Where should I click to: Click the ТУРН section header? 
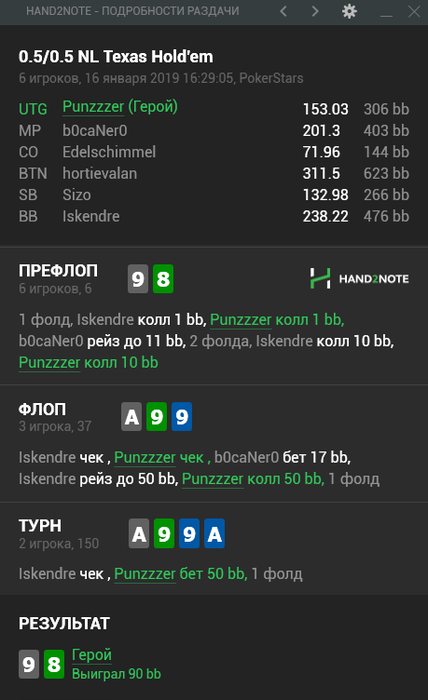click(x=40, y=526)
